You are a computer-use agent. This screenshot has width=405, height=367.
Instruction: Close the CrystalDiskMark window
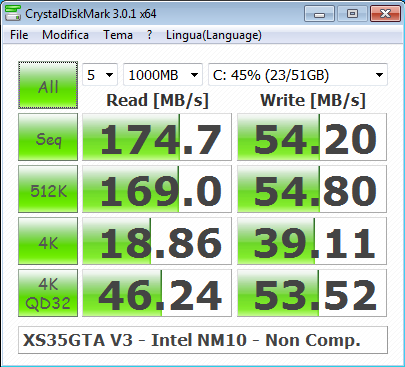point(385,14)
